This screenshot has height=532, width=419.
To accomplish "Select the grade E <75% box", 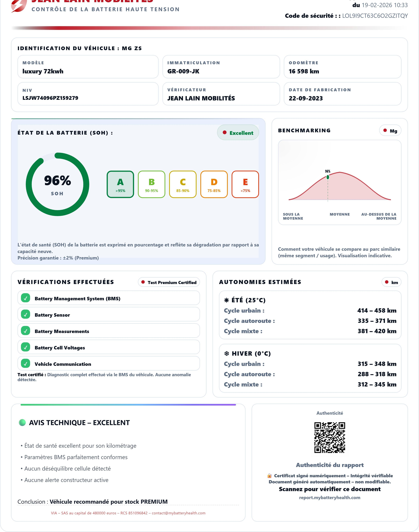I will [245, 184].
